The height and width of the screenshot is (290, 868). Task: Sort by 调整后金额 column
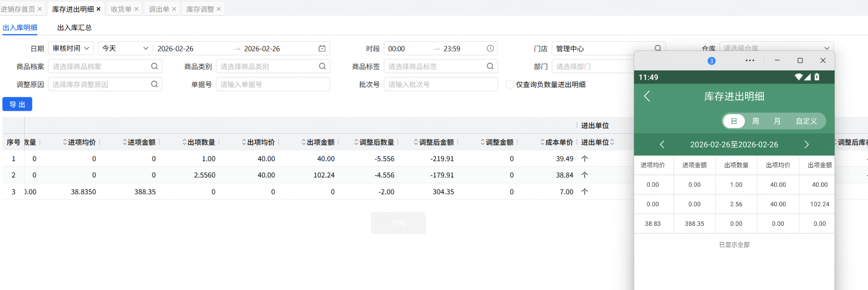(x=417, y=142)
